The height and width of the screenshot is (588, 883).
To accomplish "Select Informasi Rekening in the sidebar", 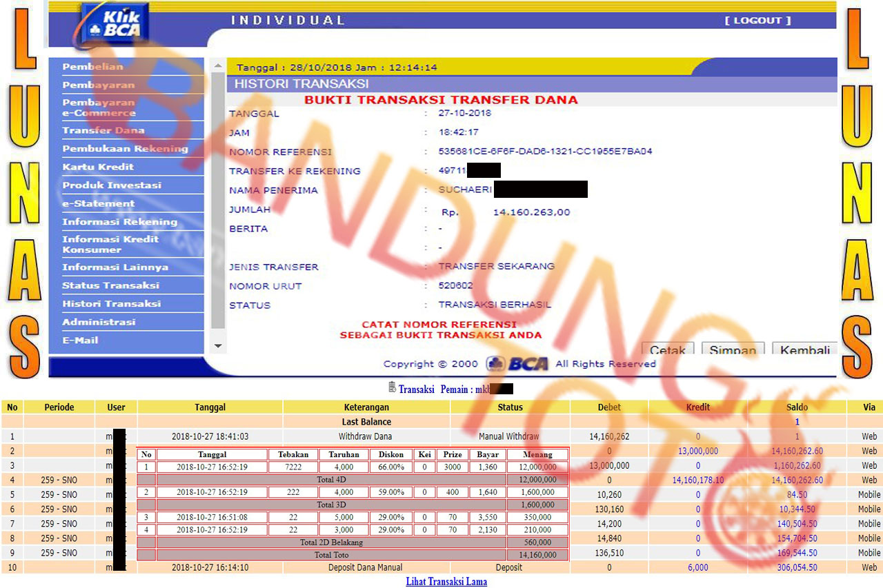I will pos(119,222).
